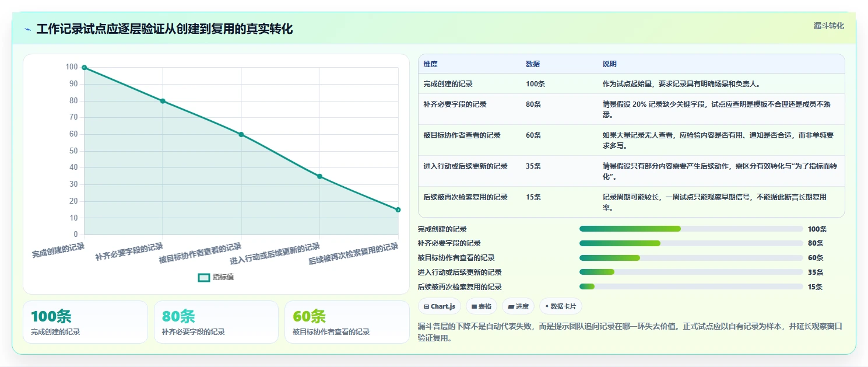Click x-axis label 补齐必要字段的记录
Screen dimensions: 868x367
pyautogui.click(x=129, y=251)
